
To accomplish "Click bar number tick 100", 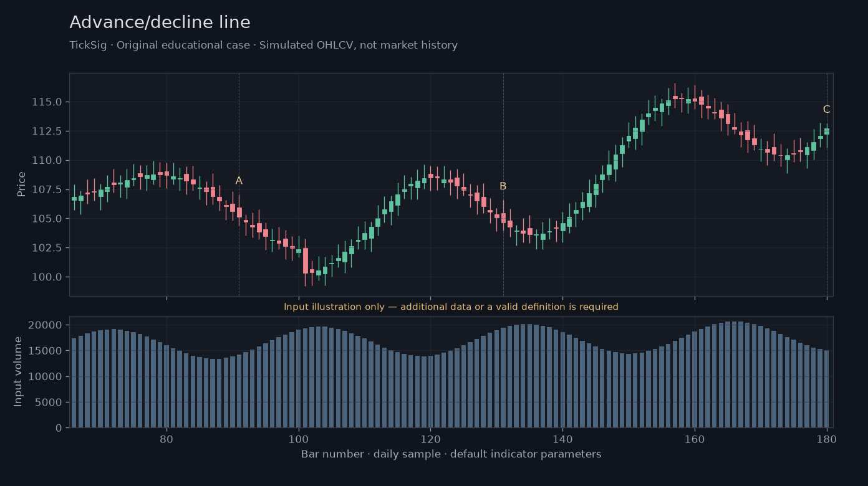I will click(299, 438).
